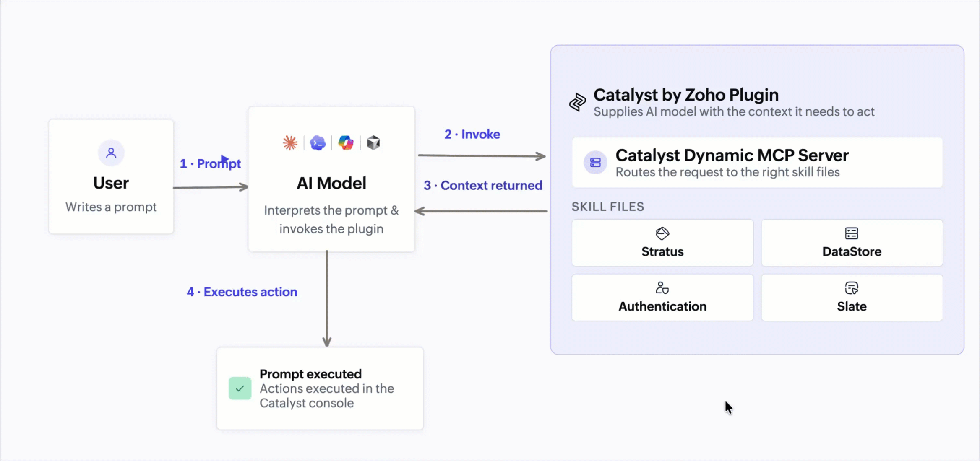Click the Prompt executed heading
The height and width of the screenshot is (461, 980).
(x=310, y=374)
